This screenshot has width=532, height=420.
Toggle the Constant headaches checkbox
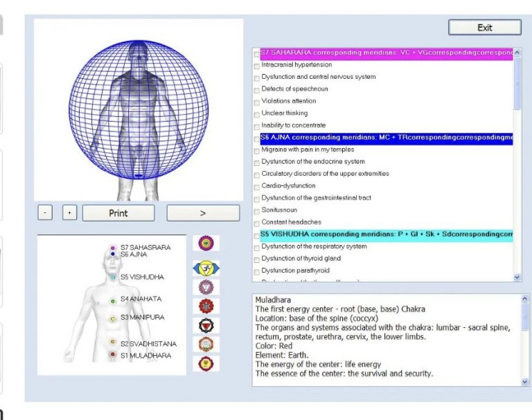pyautogui.click(x=257, y=223)
